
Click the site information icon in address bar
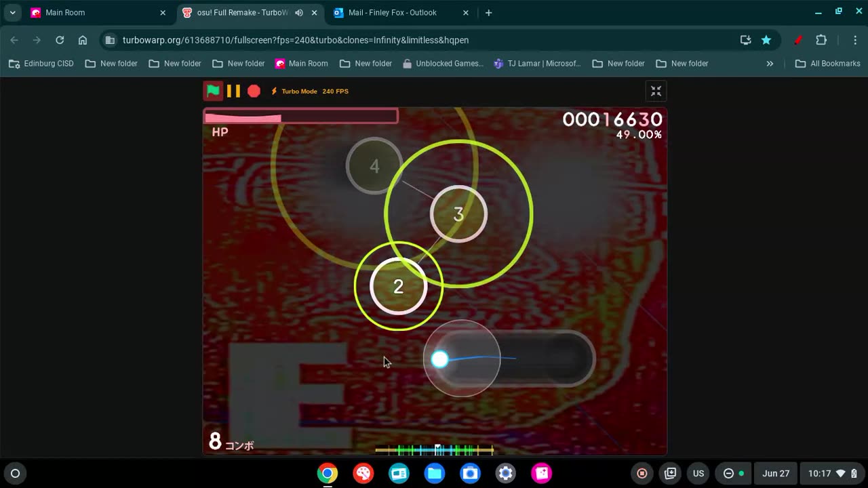point(111,40)
